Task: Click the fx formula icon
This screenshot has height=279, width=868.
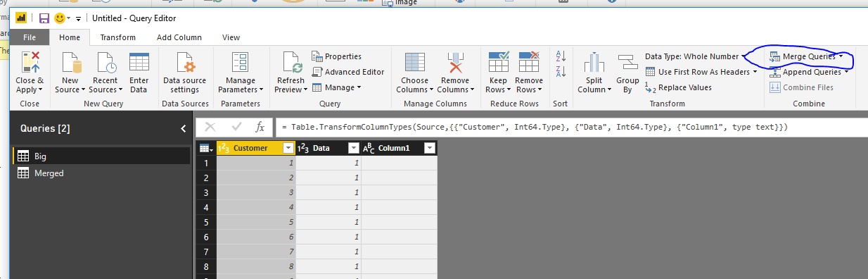Action: pyautogui.click(x=260, y=128)
